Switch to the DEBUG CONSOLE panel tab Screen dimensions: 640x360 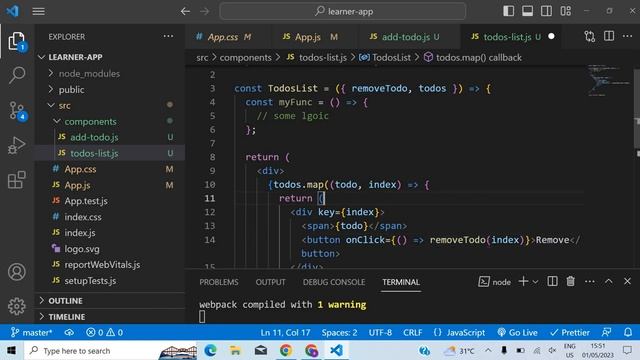[x=334, y=282]
